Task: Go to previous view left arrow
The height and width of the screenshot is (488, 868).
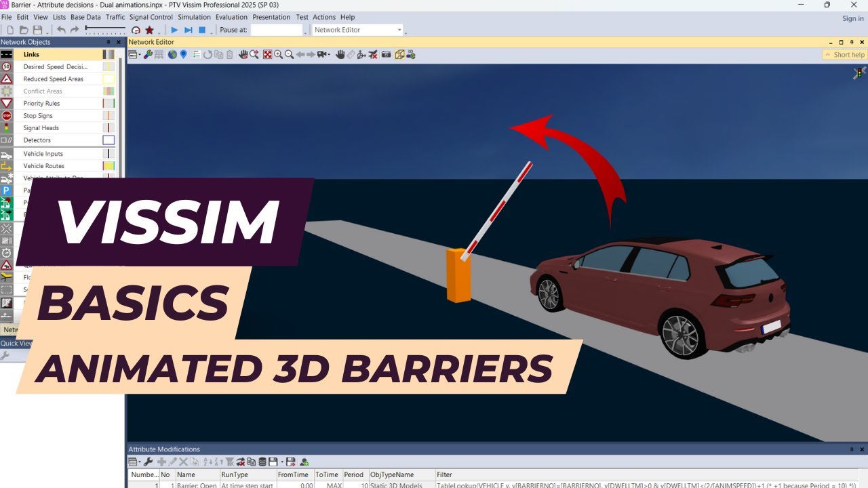Action: click(300, 55)
